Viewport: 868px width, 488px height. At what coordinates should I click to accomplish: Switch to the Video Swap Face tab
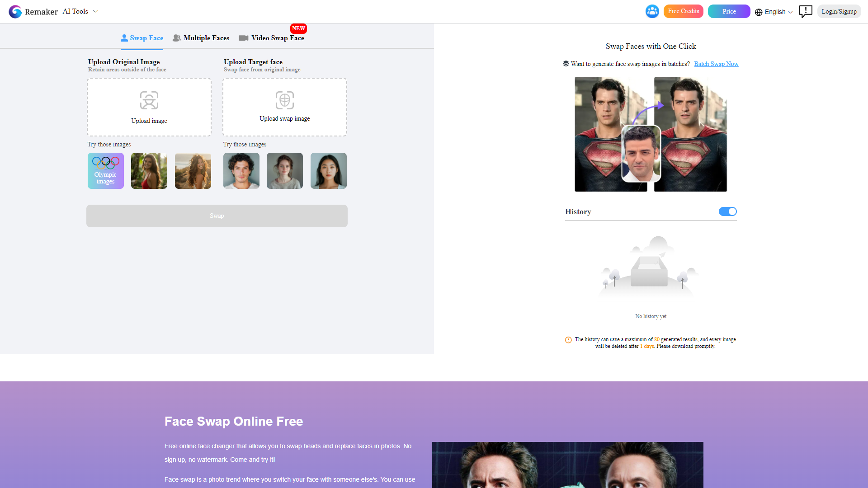click(x=278, y=38)
